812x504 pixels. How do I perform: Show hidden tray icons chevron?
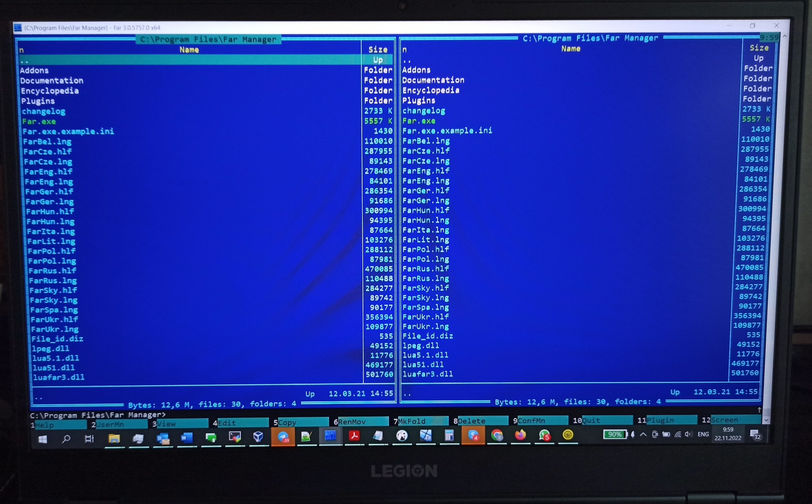[x=643, y=434]
